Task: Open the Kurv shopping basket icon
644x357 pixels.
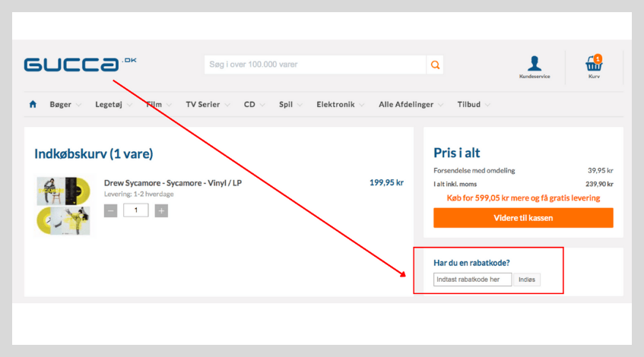Action: click(594, 64)
